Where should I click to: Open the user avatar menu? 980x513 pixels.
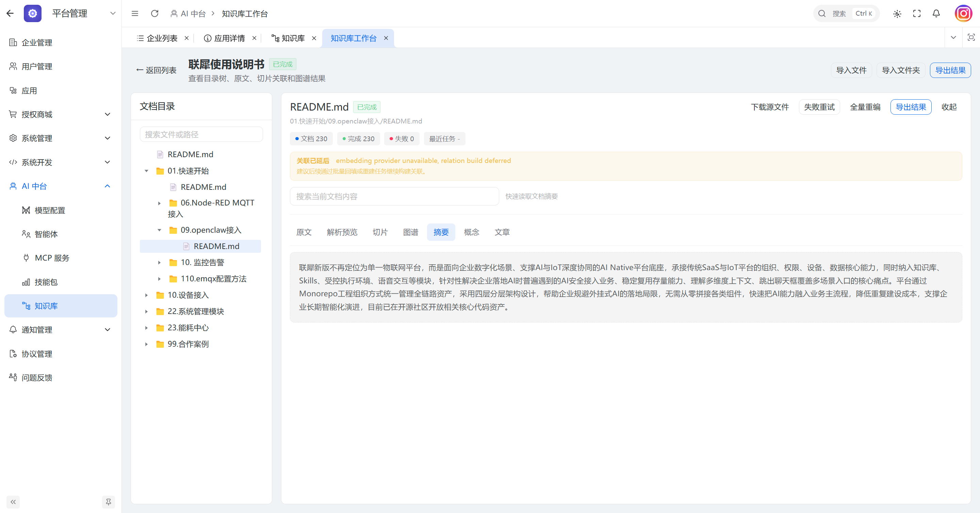(963, 14)
